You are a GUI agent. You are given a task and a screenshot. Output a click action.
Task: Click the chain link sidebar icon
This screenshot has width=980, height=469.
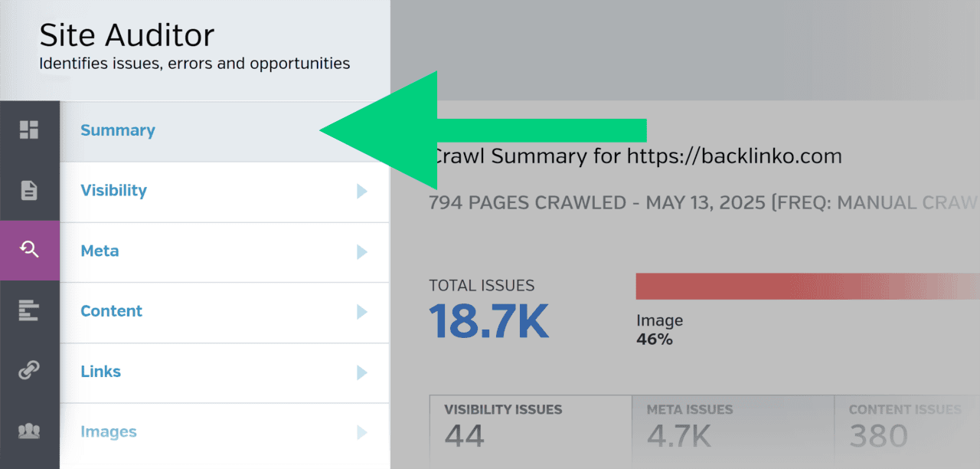pyautogui.click(x=29, y=371)
